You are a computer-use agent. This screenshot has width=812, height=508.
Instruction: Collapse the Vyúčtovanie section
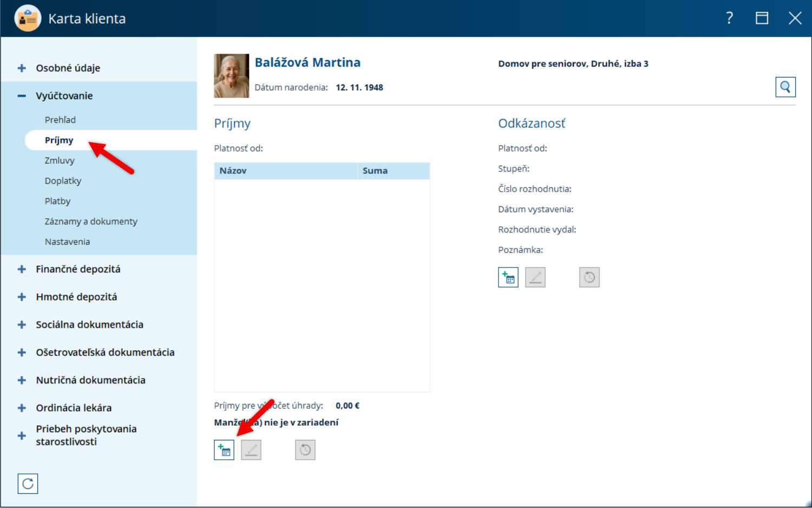(x=22, y=96)
